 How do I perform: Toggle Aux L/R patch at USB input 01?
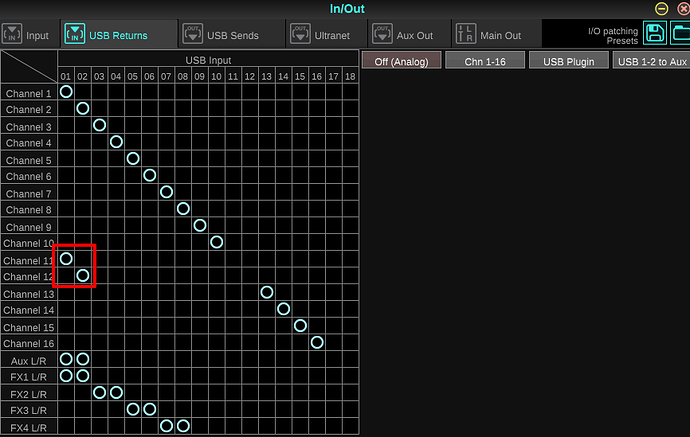(x=66, y=359)
